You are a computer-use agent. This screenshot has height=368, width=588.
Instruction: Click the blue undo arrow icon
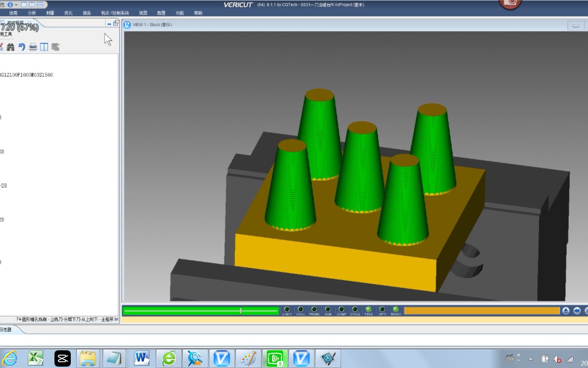22,47
